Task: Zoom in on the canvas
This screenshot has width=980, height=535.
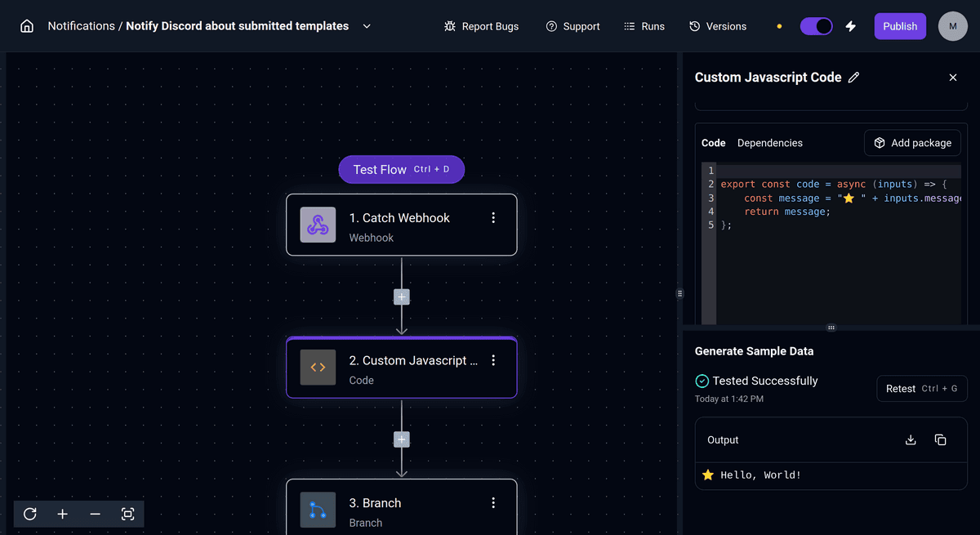Action: [x=63, y=514]
